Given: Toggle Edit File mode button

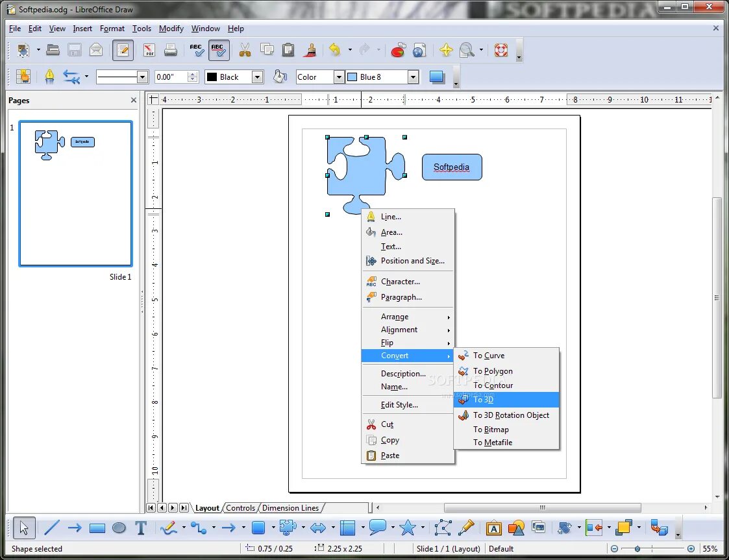Looking at the screenshot, I should tap(123, 50).
